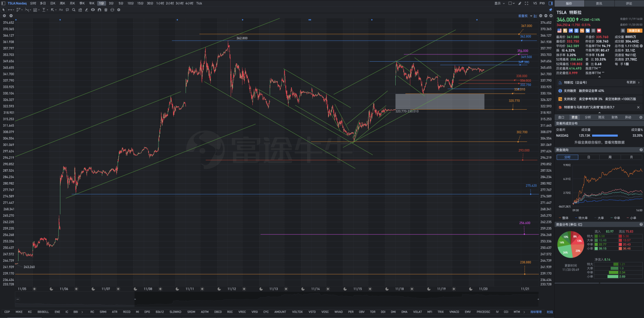Toggle 整体 line in funds legend
This screenshot has height=318, width=644.
click(x=564, y=218)
